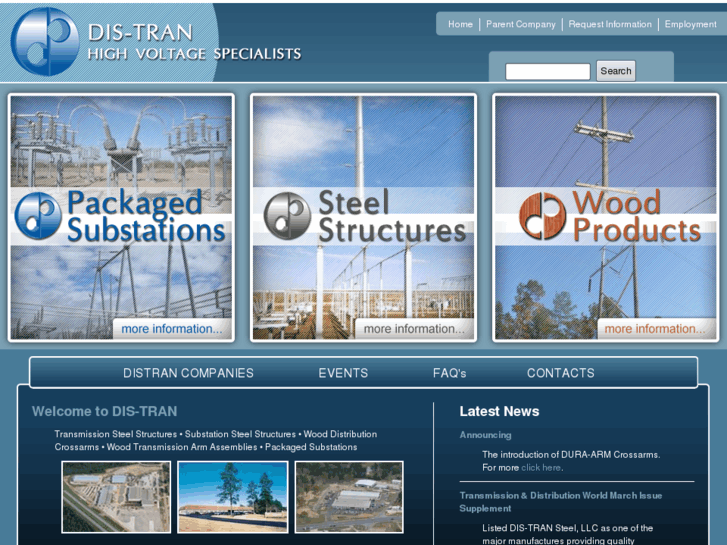Click the substation equipment photo in Packaged Substations card
This screenshot has width=727, height=545.
pos(121,141)
